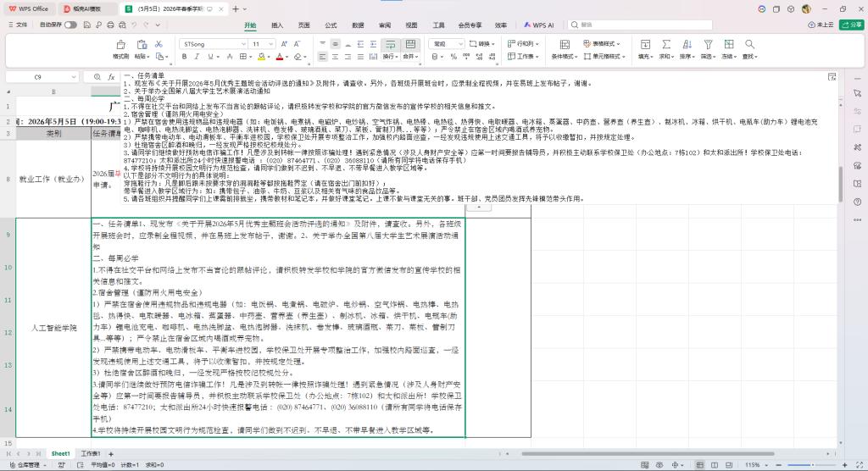This screenshot has height=471, width=868.
Task: Click the fx insert function icon
Action: point(111,77)
